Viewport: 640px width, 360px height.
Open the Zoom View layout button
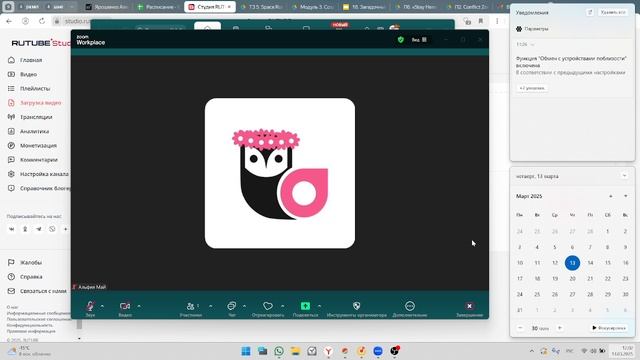coord(419,40)
